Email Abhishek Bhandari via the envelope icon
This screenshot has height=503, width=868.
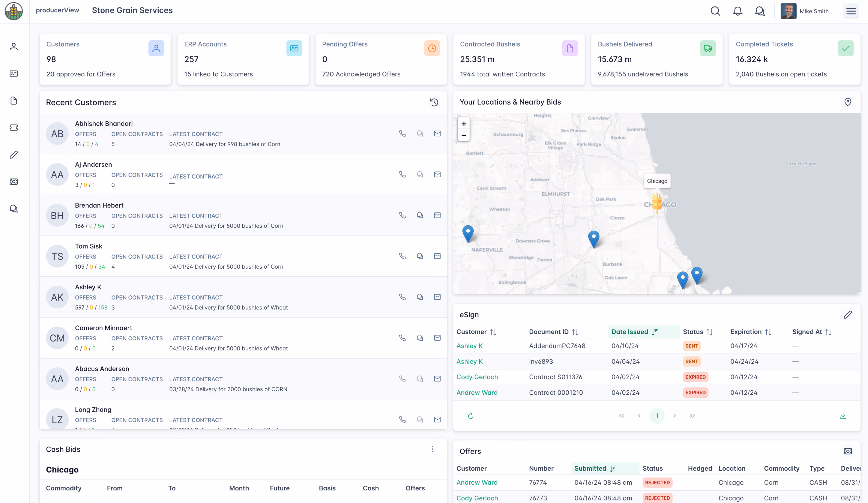437,134
